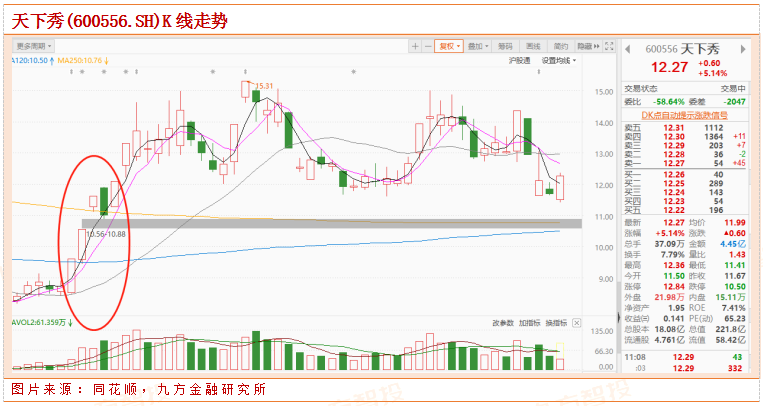Expand the 设置均线 moving average dropdown
Viewport: 763px width, 406px height.
pyautogui.click(x=559, y=60)
